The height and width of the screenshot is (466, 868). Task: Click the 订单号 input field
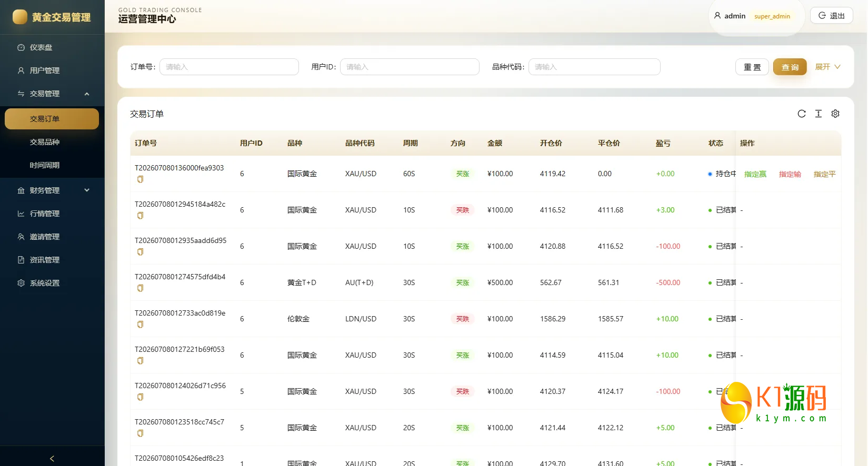(229, 67)
